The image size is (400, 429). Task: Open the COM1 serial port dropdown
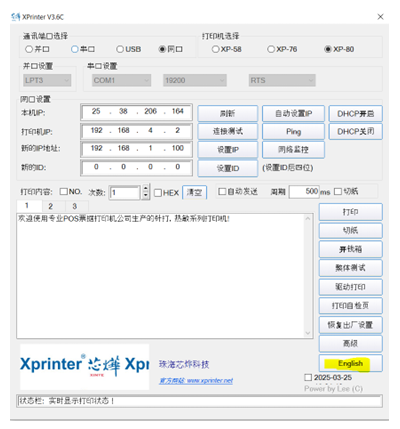(x=121, y=80)
